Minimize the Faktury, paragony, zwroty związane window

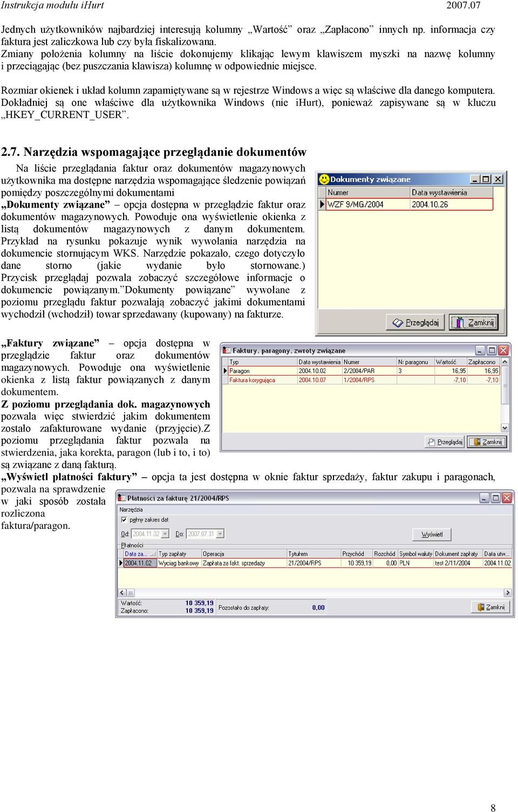(x=480, y=350)
